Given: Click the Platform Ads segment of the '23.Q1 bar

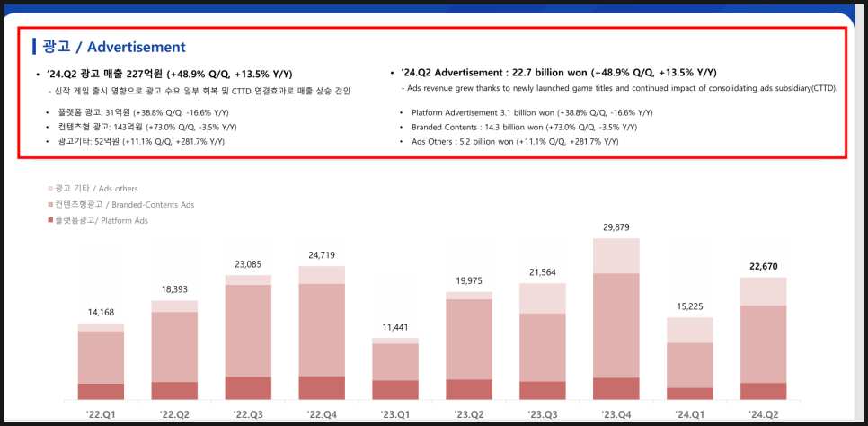Looking at the screenshot, I should click(x=395, y=390).
